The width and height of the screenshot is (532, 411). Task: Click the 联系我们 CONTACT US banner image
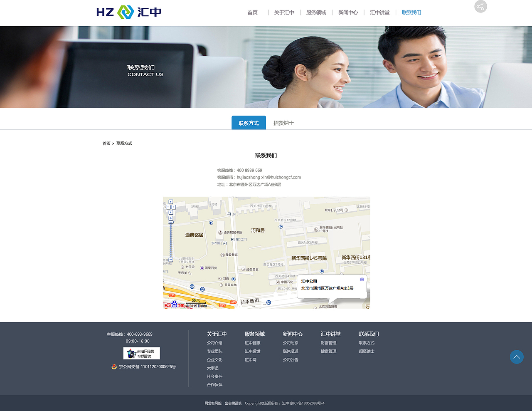266,67
